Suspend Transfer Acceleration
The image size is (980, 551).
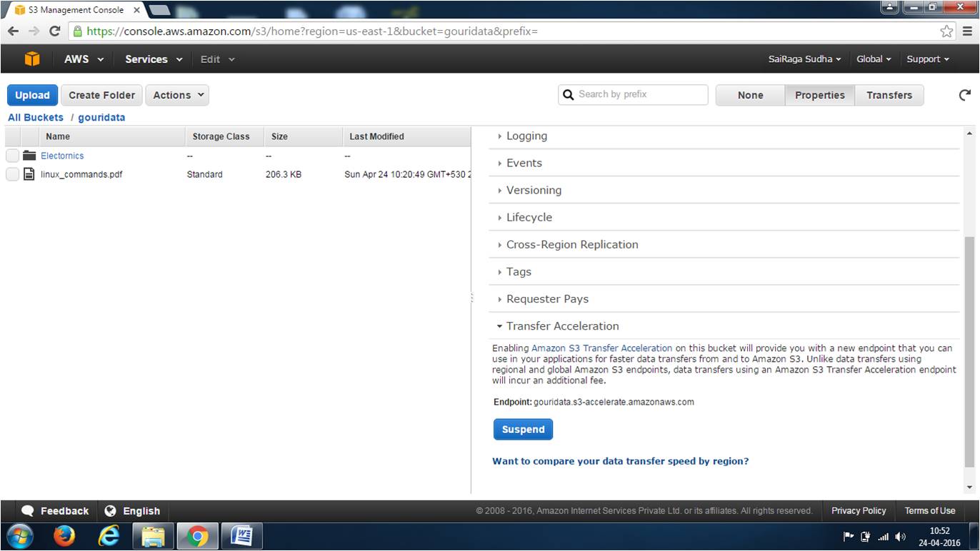tap(523, 430)
